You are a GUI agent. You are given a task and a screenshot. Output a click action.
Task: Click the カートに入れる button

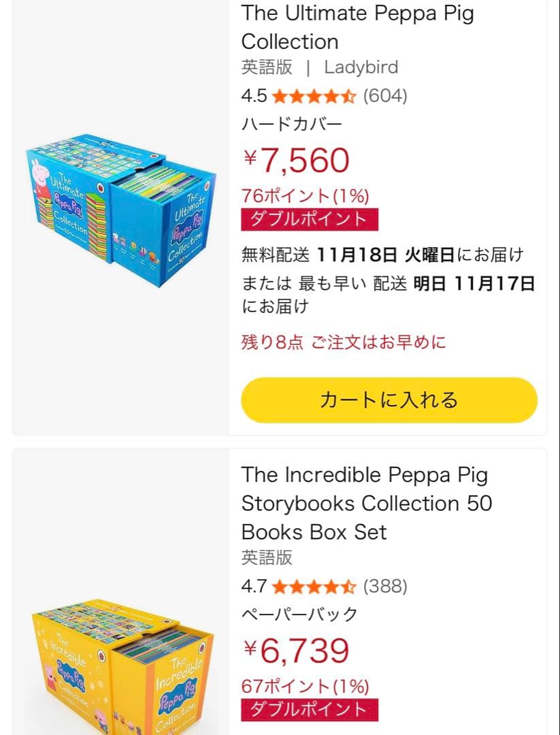(x=389, y=400)
